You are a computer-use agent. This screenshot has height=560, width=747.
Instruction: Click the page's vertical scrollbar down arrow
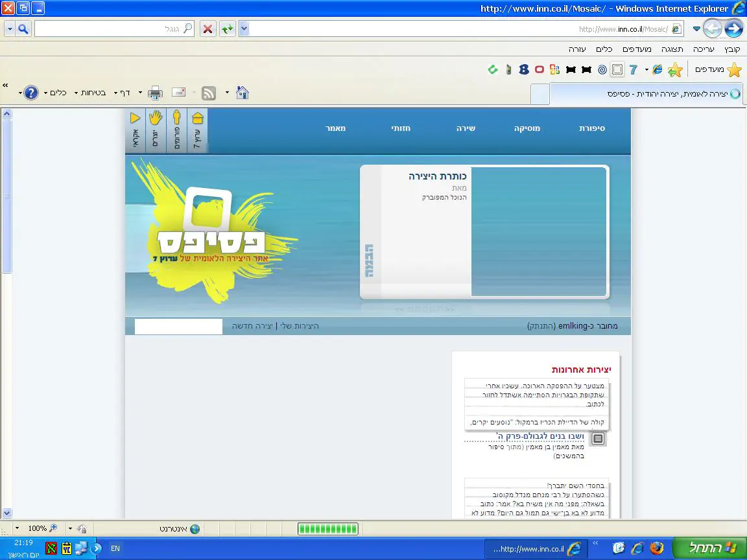coord(7,513)
